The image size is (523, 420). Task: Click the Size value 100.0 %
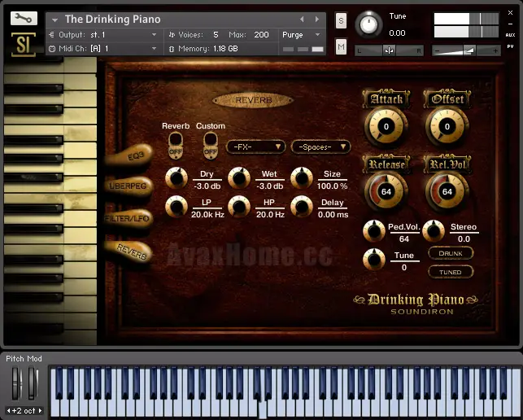(332, 186)
